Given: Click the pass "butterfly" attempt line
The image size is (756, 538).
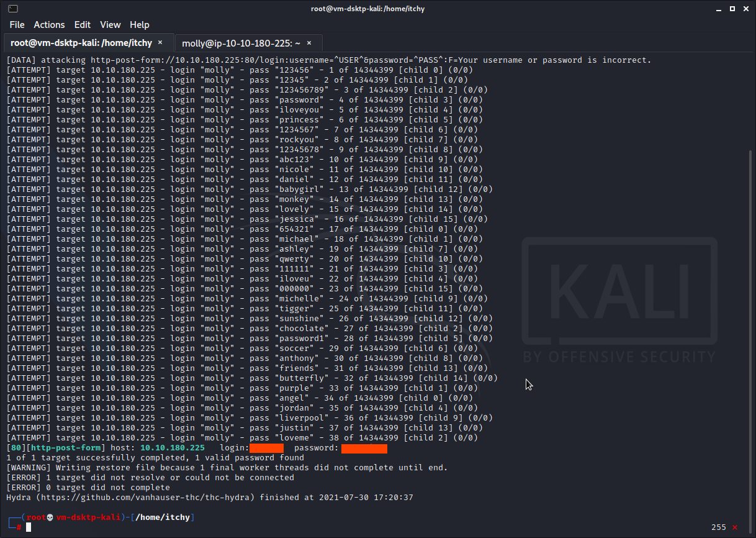Looking at the screenshot, I should (x=252, y=378).
